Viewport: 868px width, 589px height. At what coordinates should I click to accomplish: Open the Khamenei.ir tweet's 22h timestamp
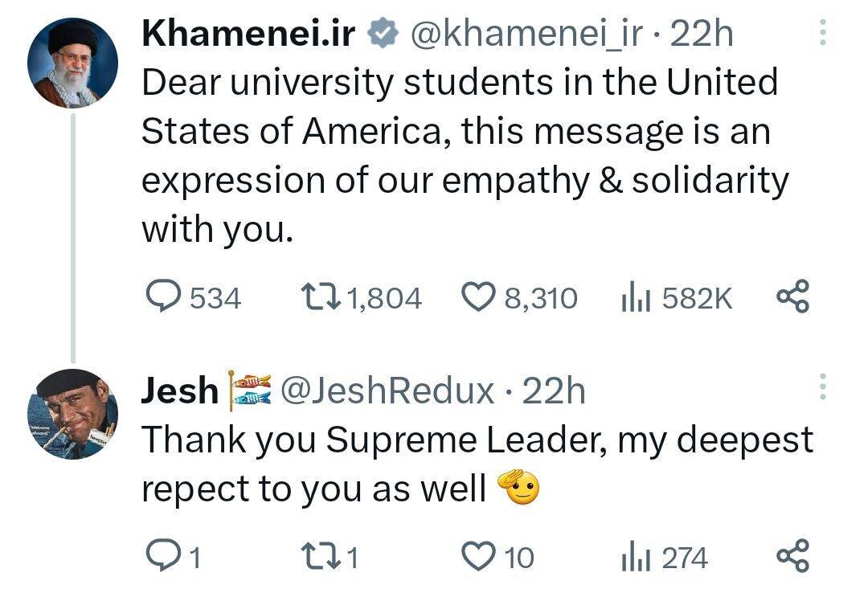coord(702,34)
